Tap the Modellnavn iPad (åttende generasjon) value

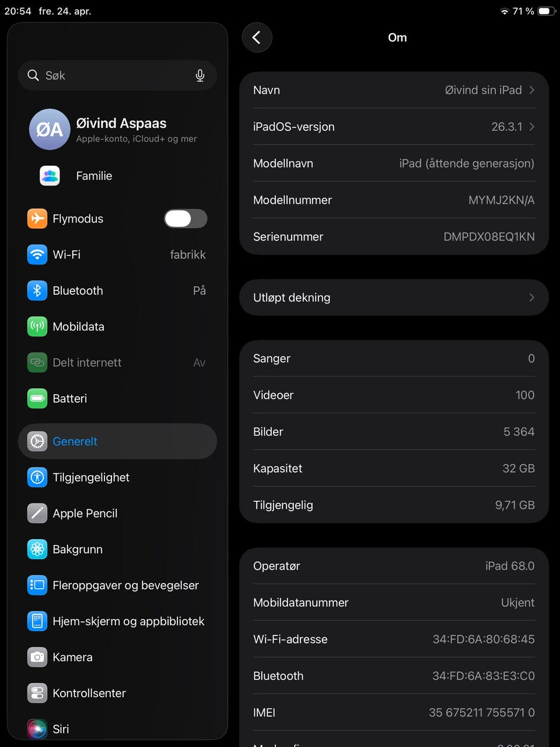coord(467,163)
